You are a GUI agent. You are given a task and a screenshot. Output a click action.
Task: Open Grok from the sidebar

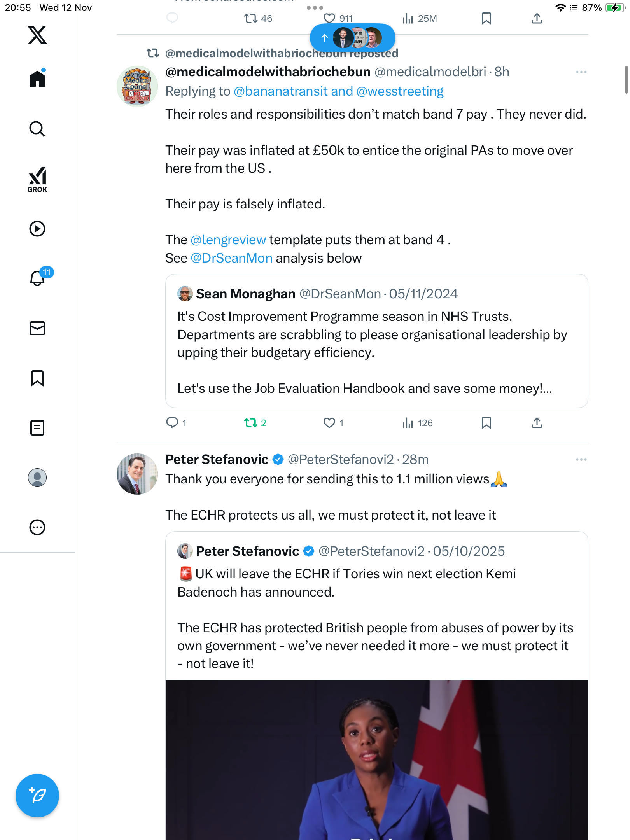37,179
